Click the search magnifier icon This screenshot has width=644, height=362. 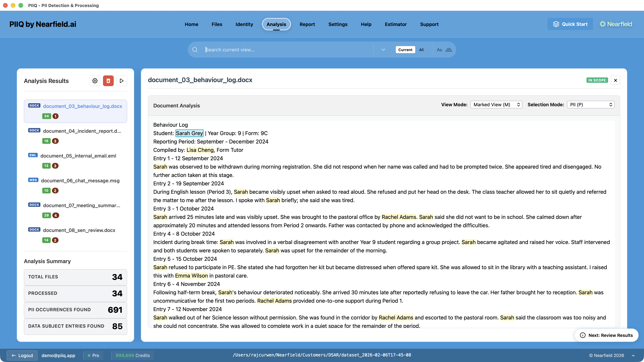(x=195, y=49)
